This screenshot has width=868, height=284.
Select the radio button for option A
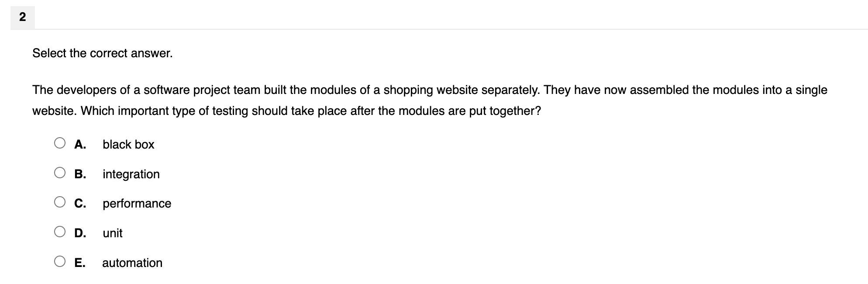tap(60, 143)
